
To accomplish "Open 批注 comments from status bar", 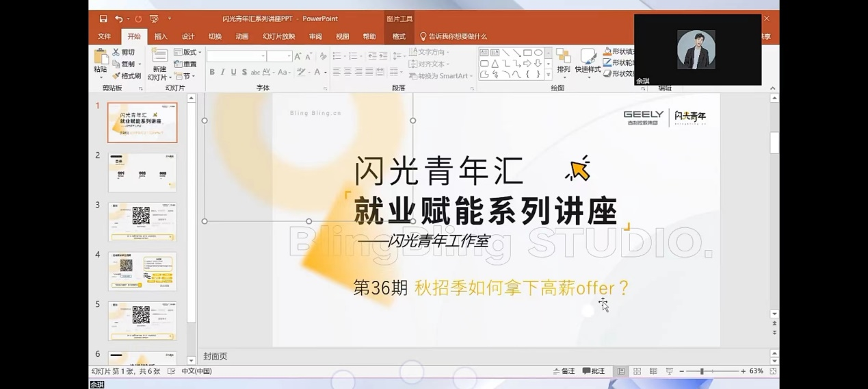I will pos(594,371).
